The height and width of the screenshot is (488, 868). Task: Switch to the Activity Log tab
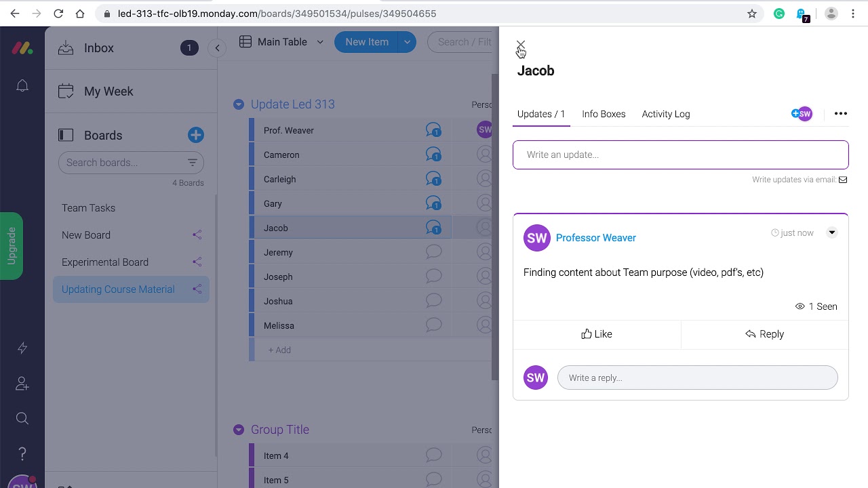click(666, 114)
